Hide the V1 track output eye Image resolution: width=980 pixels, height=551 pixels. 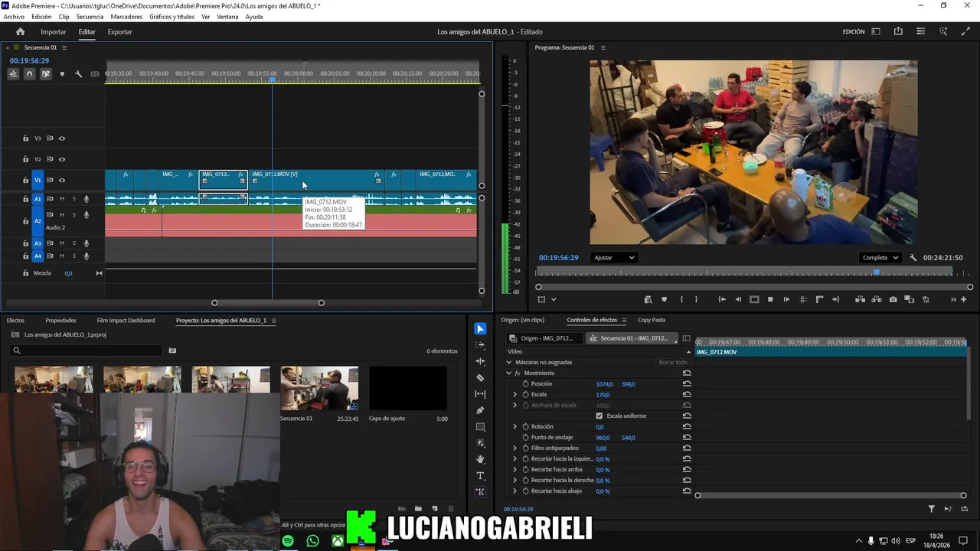62,180
